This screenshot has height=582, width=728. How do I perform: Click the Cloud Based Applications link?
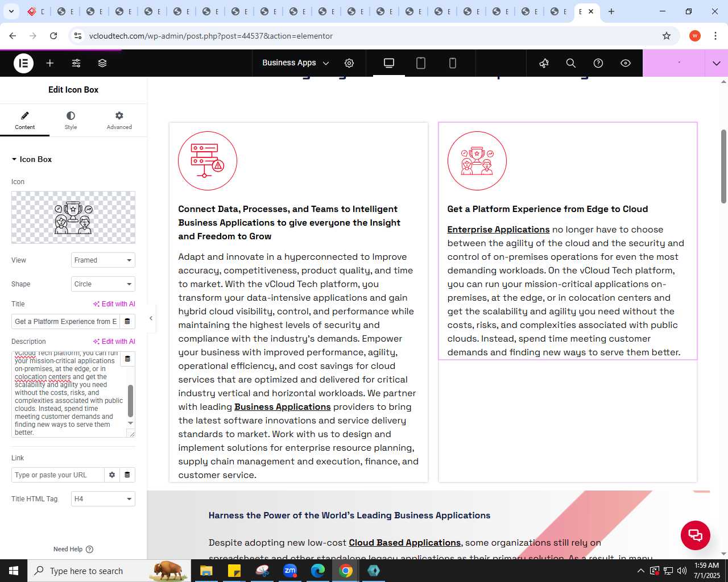[x=404, y=543]
